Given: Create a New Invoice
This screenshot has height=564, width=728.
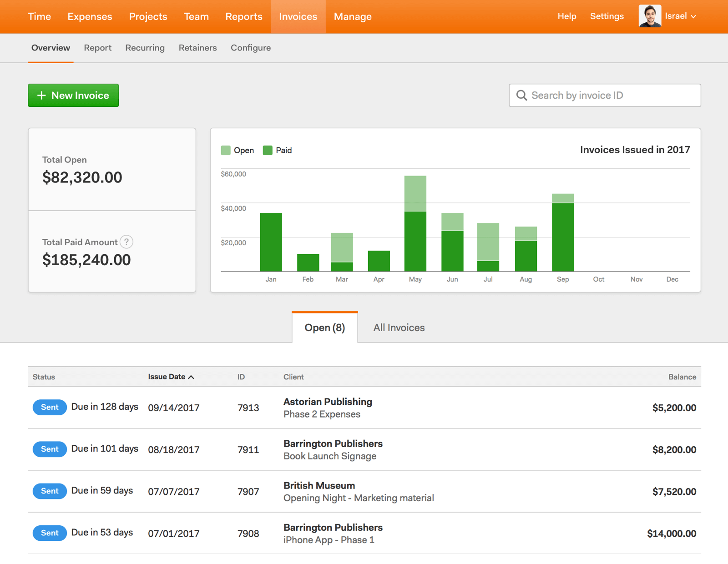Looking at the screenshot, I should [x=73, y=95].
